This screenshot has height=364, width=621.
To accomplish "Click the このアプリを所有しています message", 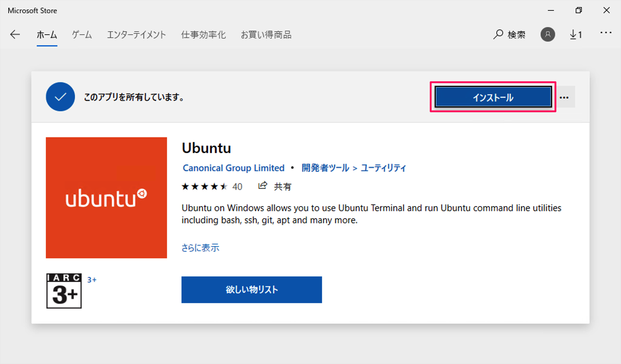I will (134, 97).
